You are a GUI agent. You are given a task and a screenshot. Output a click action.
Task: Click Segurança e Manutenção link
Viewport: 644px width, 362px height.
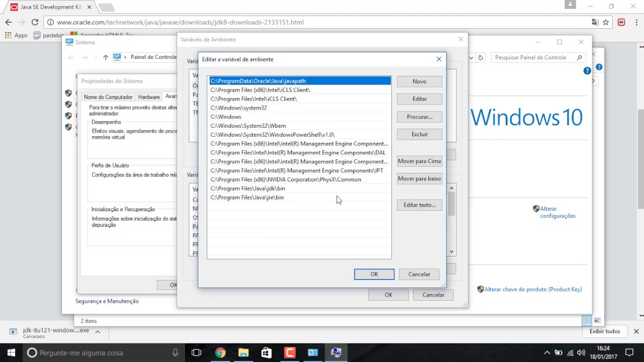tap(107, 301)
